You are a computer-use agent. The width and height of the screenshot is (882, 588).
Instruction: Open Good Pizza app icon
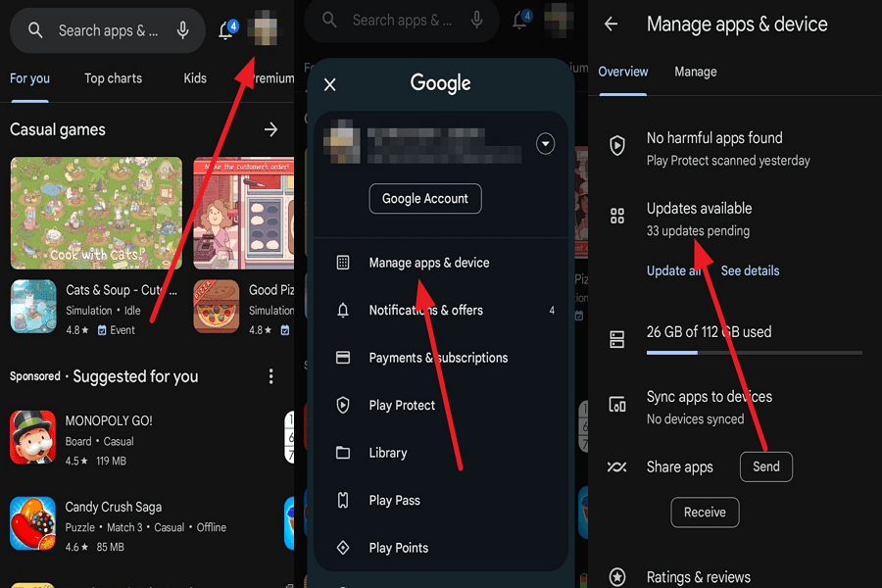click(217, 307)
